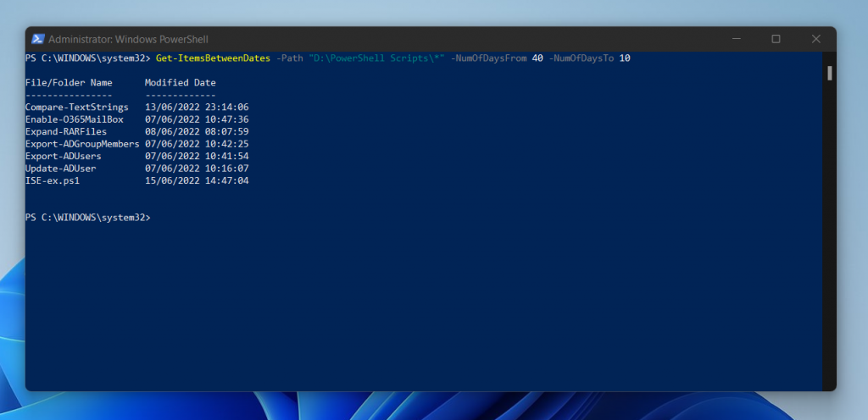The width and height of the screenshot is (868, 420).
Task: Click the Update-ADUser entry
Action: pos(60,168)
